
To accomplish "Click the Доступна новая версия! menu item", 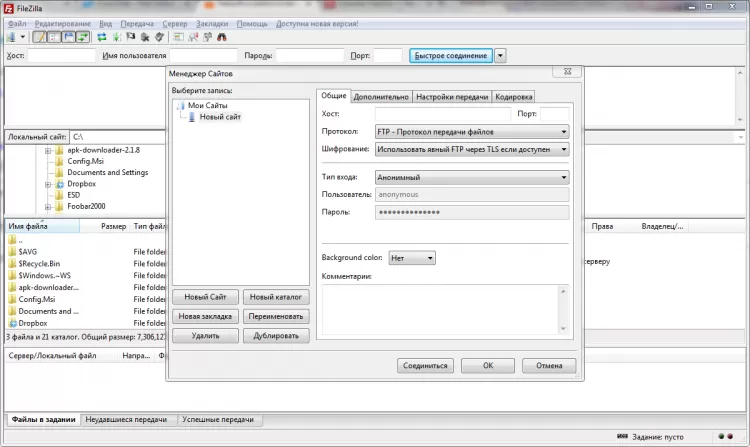I will point(317,23).
